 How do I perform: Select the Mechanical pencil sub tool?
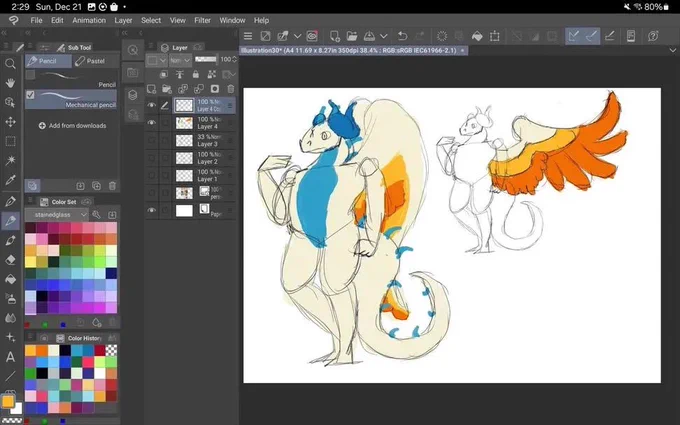[x=71, y=99]
